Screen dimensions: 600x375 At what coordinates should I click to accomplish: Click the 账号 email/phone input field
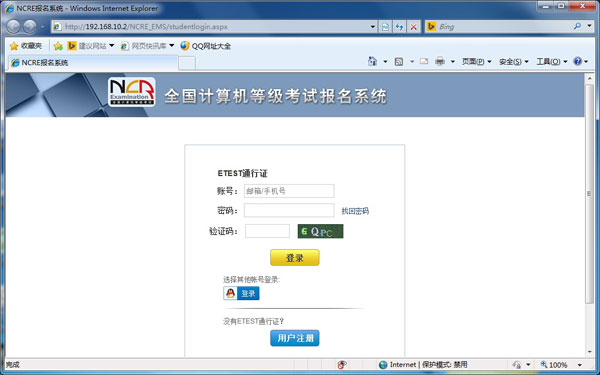[289, 191]
